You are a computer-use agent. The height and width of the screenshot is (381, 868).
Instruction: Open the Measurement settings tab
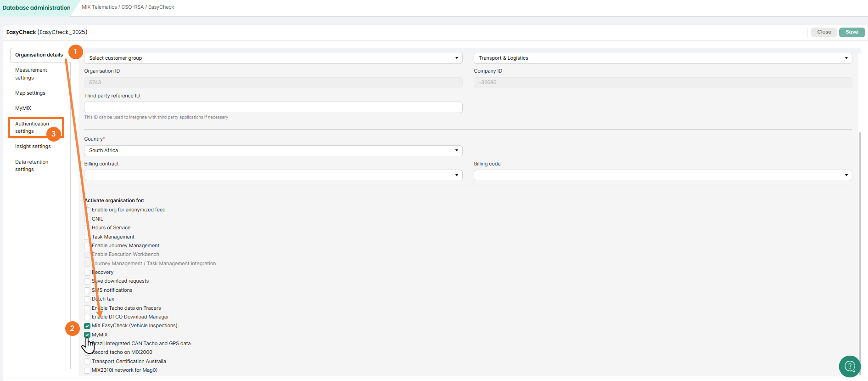(x=31, y=74)
